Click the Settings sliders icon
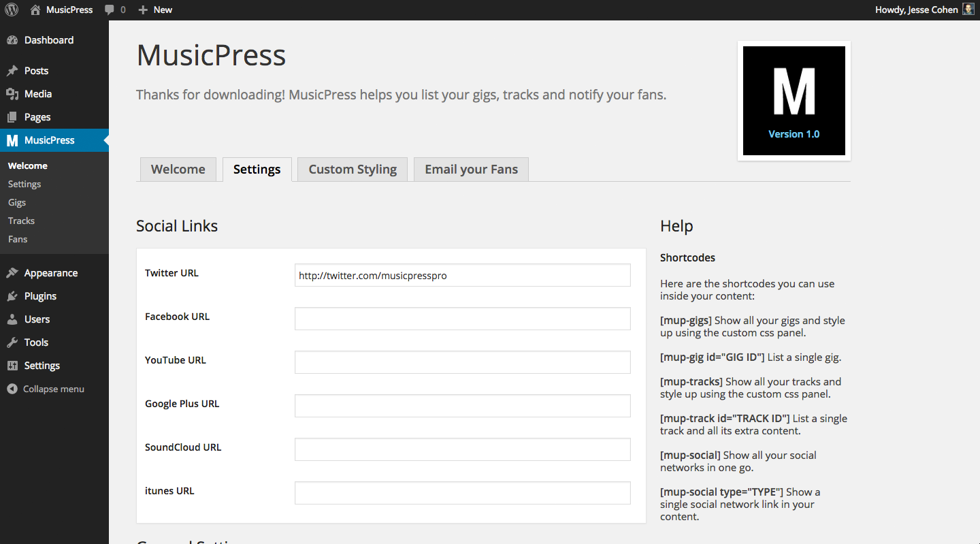This screenshot has height=544, width=980. coord(12,366)
